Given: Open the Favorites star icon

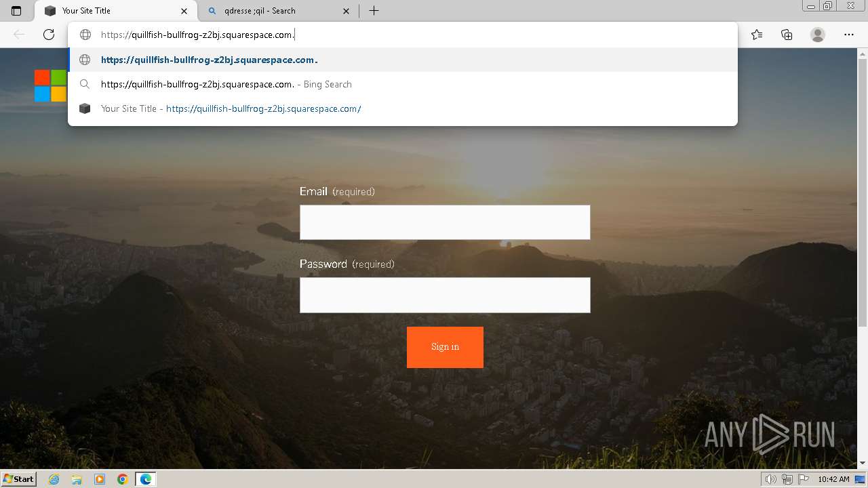Looking at the screenshot, I should point(757,35).
